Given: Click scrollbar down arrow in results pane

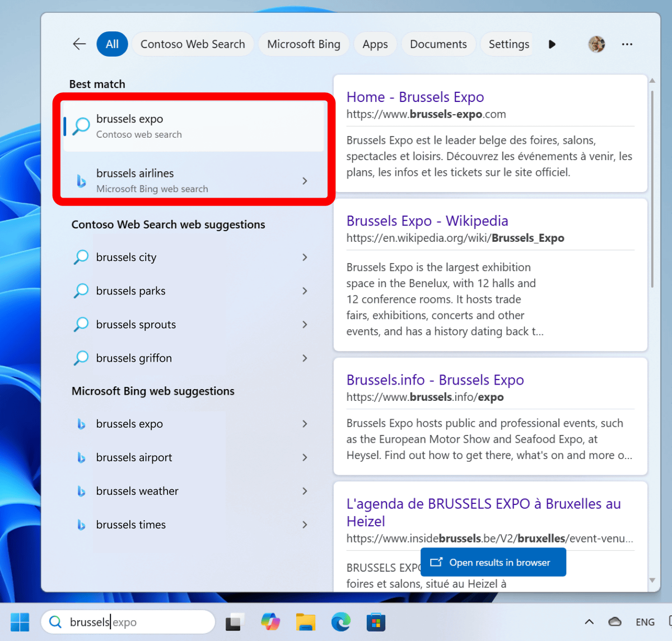Looking at the screenshot, I should (652, 580).
